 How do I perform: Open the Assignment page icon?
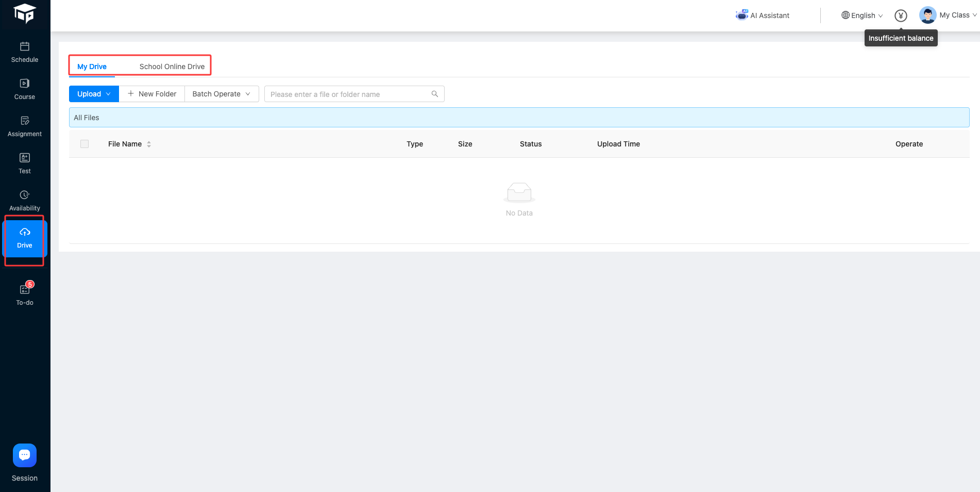(x=25, y=121)
